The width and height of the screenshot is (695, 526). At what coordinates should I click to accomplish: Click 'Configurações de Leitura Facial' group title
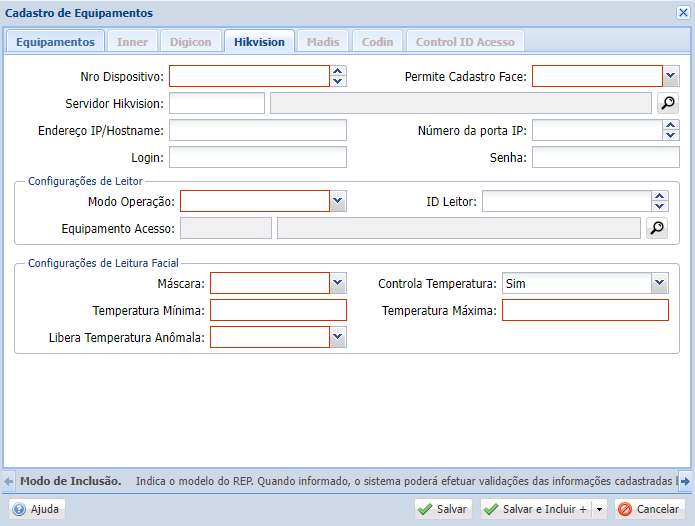[x=103, y=263]
